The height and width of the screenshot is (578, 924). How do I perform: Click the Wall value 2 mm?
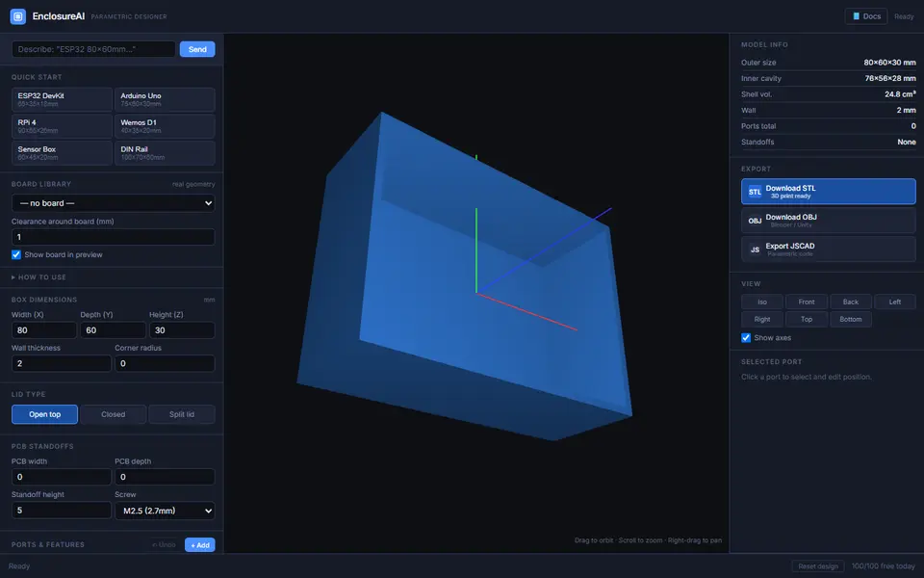click(x=906, y=110)
